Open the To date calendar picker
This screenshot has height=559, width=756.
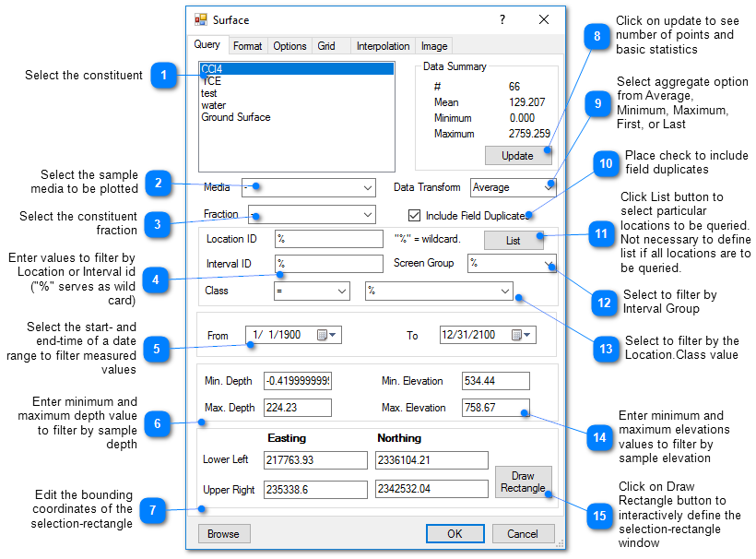[522, 335]
